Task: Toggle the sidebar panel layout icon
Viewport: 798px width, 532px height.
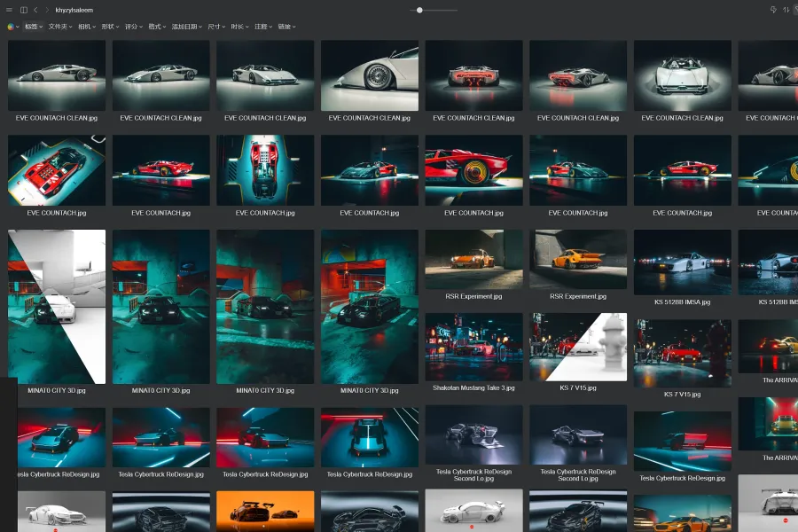Action: [23, 10]
